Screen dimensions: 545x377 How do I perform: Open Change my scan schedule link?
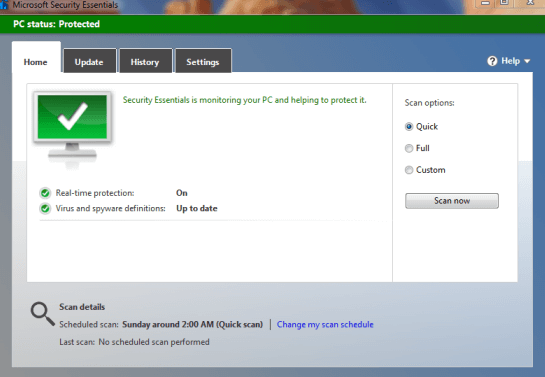(325, 325)
